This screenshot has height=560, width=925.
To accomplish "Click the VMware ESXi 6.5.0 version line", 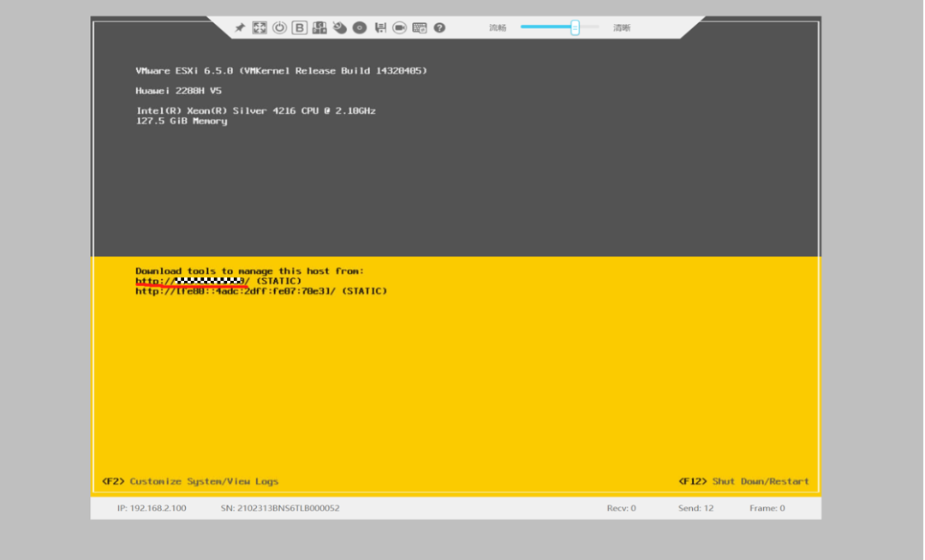I will pyautogui.click(x=282, y=71).
